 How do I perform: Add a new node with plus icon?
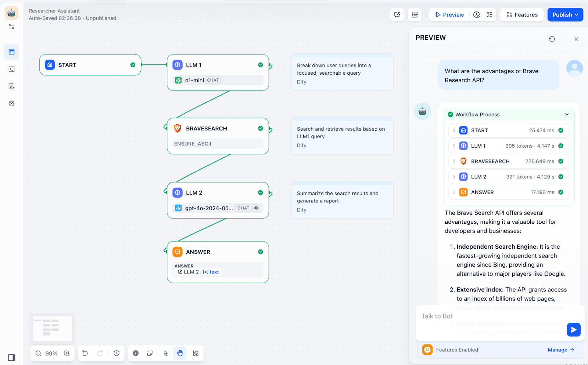pyautogui.click(x=136, y=353)
